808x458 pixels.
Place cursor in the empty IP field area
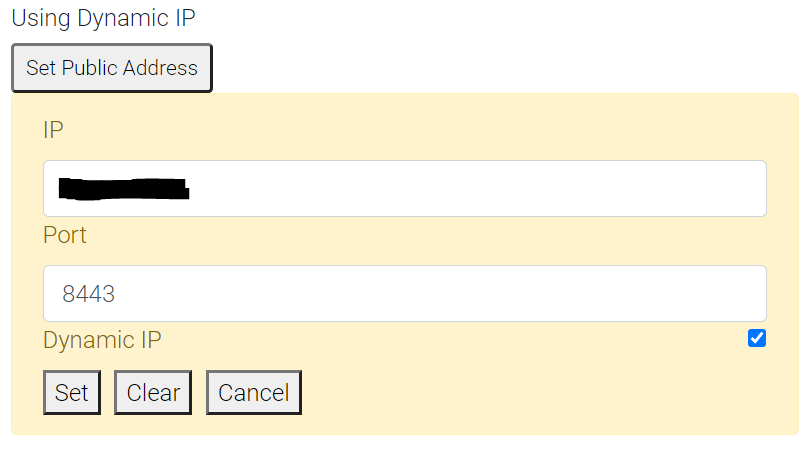coord(480,188)
